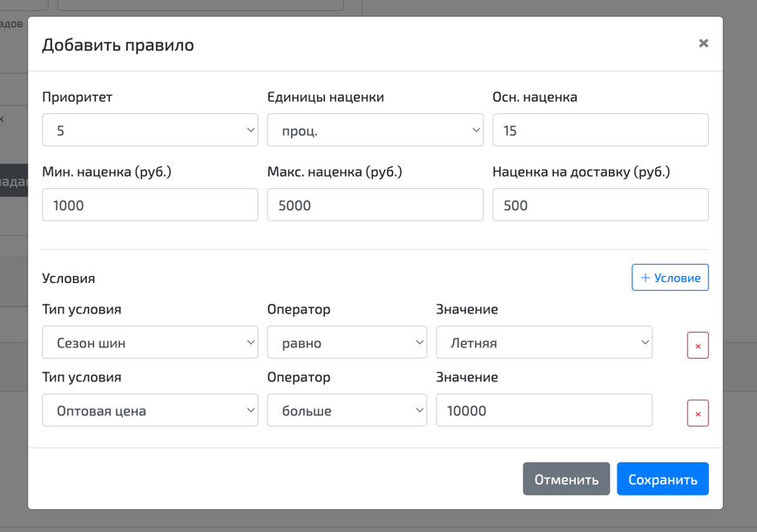Screen dimensions: 757x532
Task: Select the Макс. наценка field with 5000
Action: (375, 204)
